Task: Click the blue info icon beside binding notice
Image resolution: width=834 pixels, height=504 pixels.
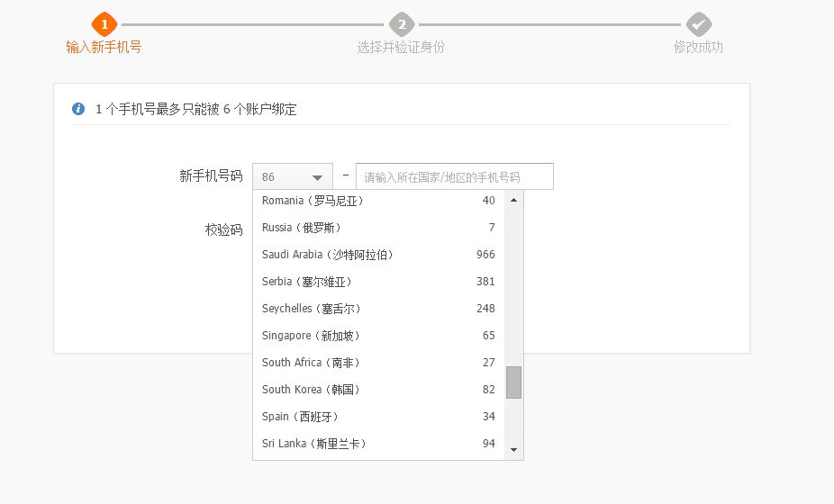Action: (x=78, y=109)
